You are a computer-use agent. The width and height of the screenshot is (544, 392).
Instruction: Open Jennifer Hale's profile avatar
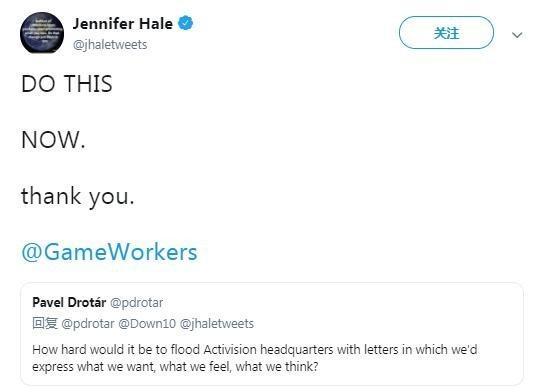coord(42,33)
